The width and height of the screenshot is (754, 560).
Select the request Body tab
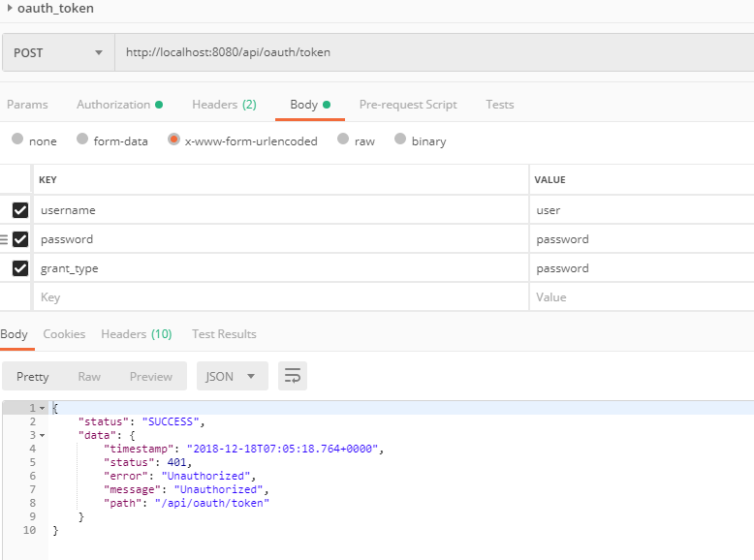coord(310,105)
